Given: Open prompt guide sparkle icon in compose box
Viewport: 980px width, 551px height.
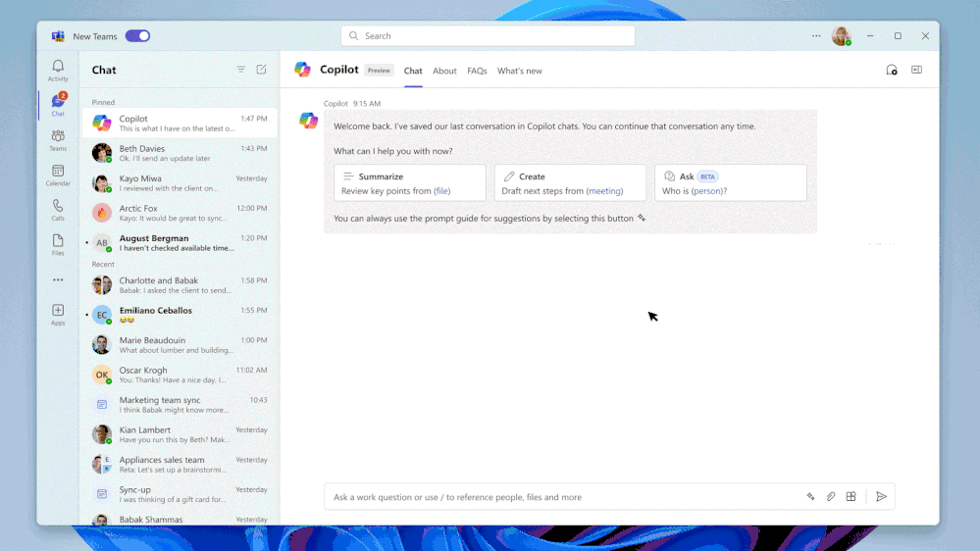Looking at the screenshot, I should pyautogui.click(x=810, y=497).
